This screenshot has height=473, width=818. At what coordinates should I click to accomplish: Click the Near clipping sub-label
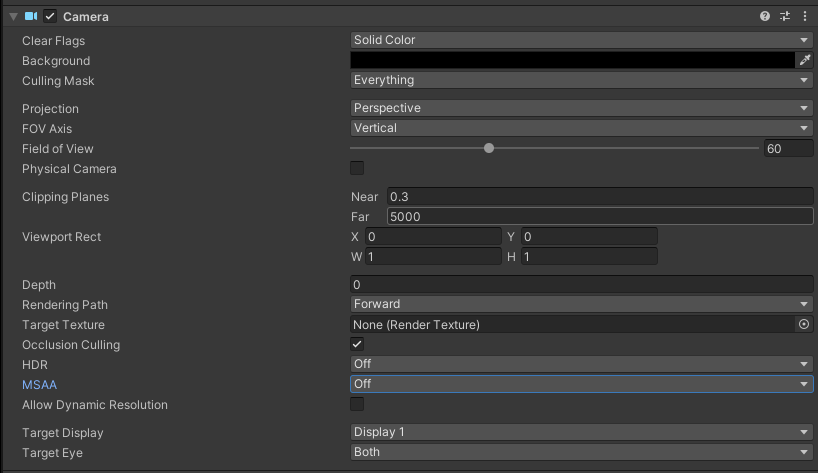tap(364, 197)
